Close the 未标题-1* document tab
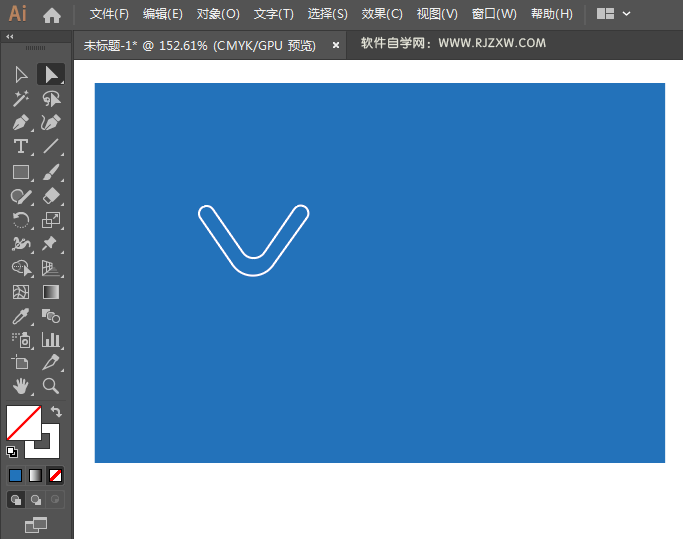Image resolution: width=683 pixels, height=539 pixels. click(335, 45)
